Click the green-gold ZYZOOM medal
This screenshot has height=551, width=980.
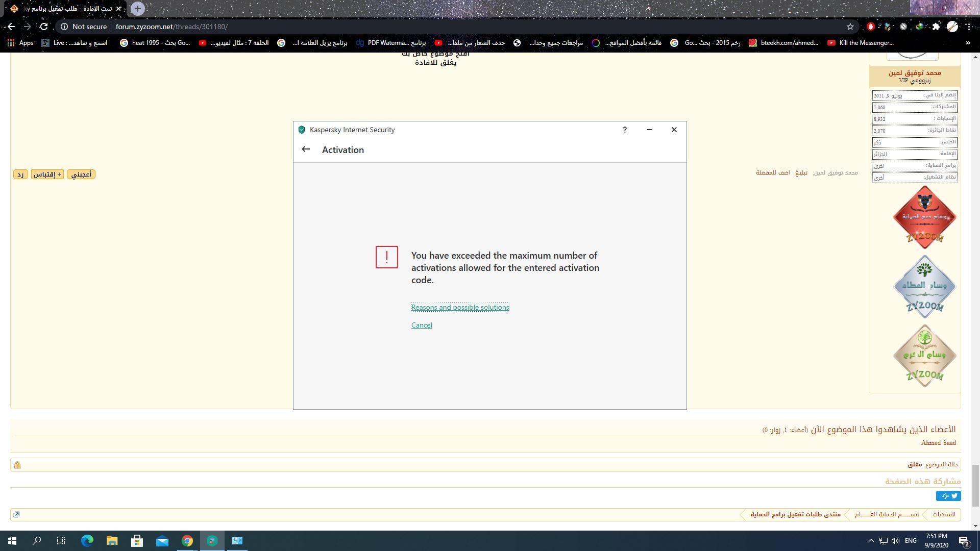click(x=924, y=356)
